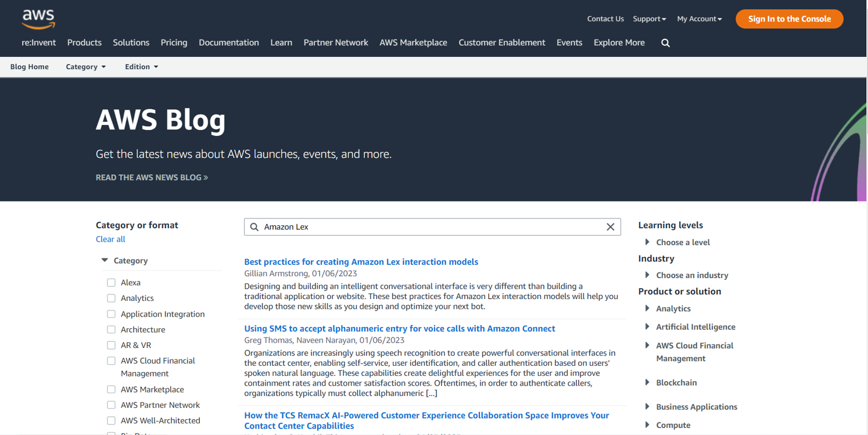Collapse the Category filter section
This screenshot has height=435, width=868.
coord(105,261)
